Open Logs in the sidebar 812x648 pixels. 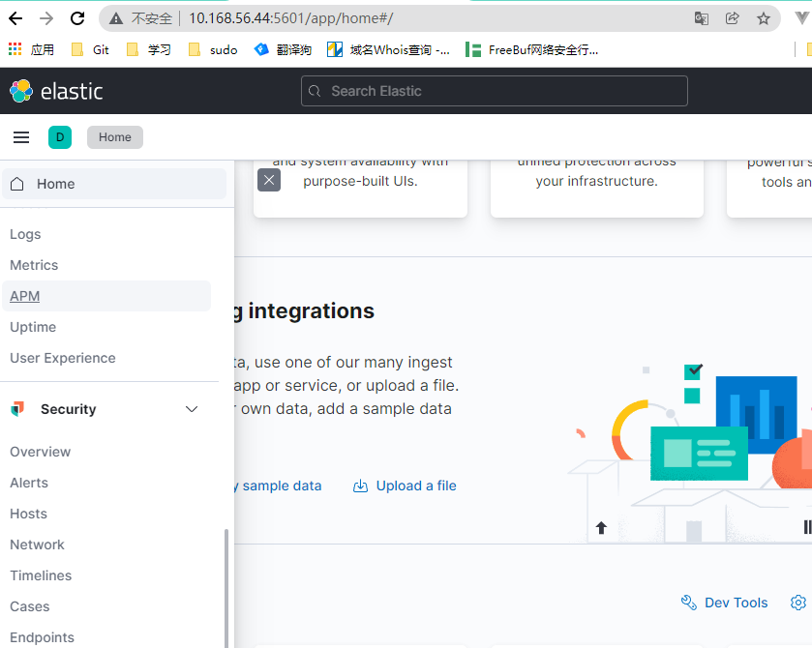(25, 234)
